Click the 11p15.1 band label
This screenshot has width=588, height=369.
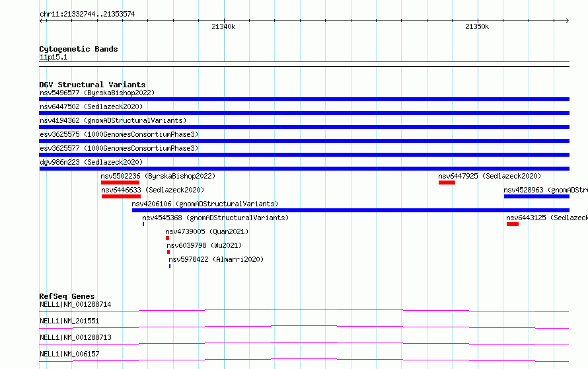54,57
